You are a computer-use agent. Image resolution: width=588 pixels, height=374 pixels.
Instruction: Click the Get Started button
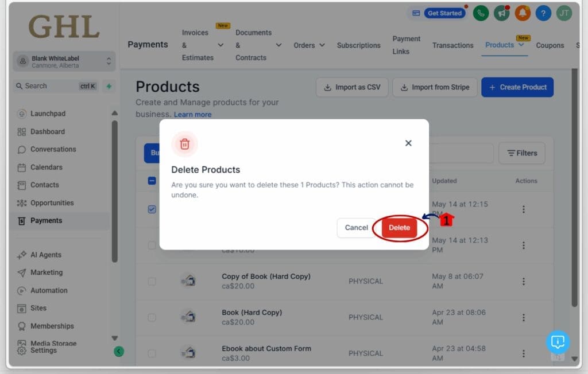445,13
